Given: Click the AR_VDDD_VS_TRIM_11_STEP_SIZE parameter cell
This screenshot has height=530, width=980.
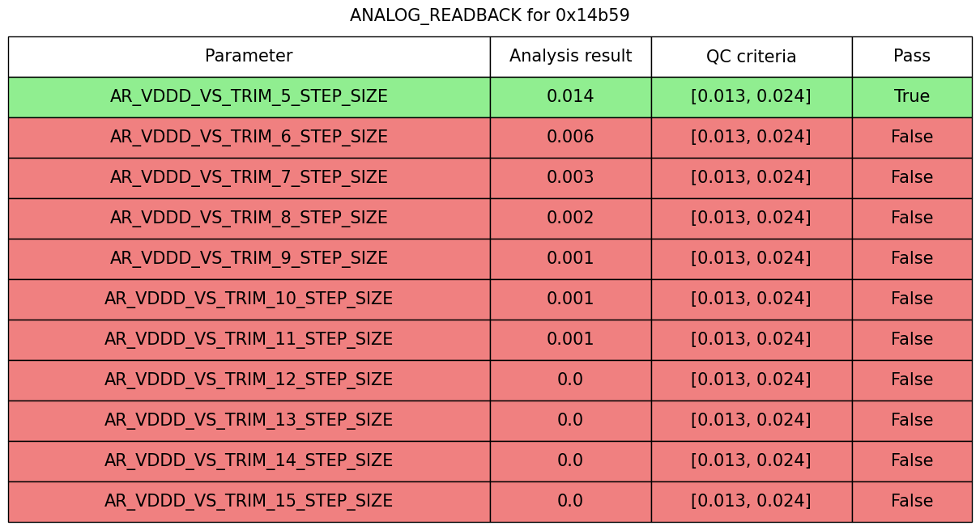Looking at the screenshot, I should pos(249,340).
